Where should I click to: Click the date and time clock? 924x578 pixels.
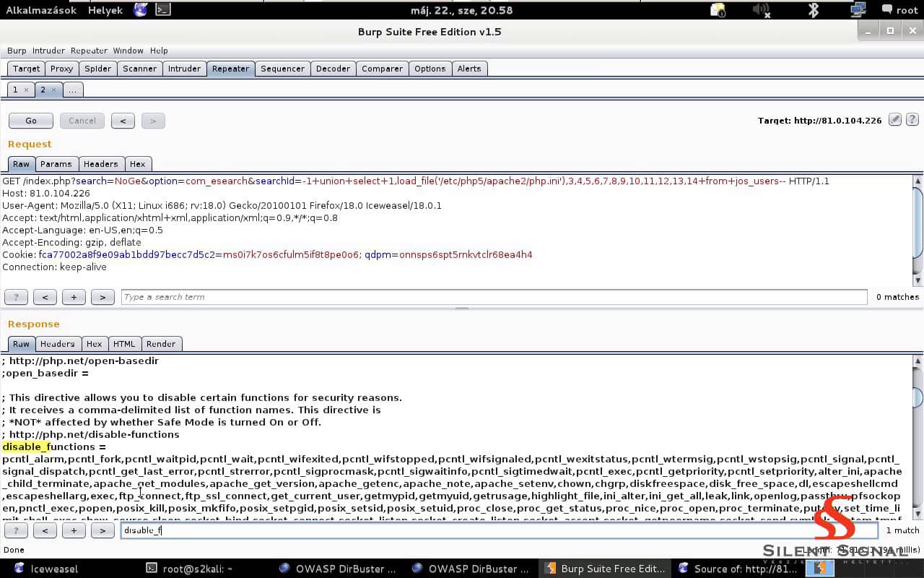click(461, 10)
